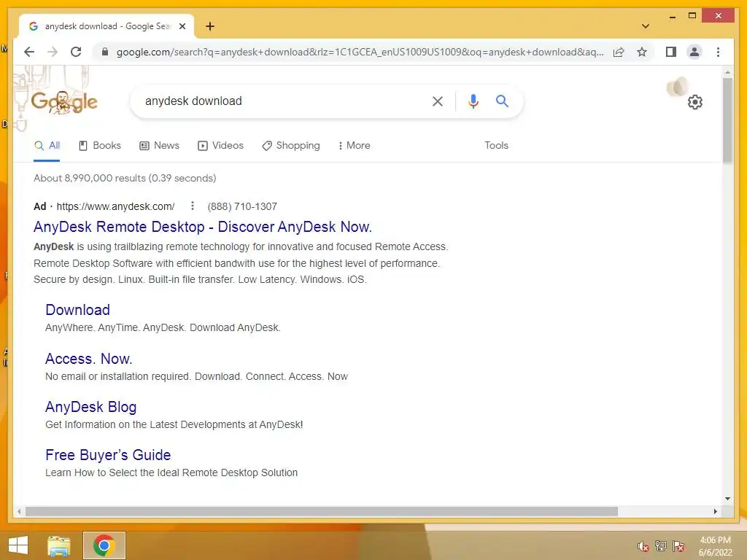Clear the search query with X
Screen dimensions: 747x560
click(x=438, y=101)
